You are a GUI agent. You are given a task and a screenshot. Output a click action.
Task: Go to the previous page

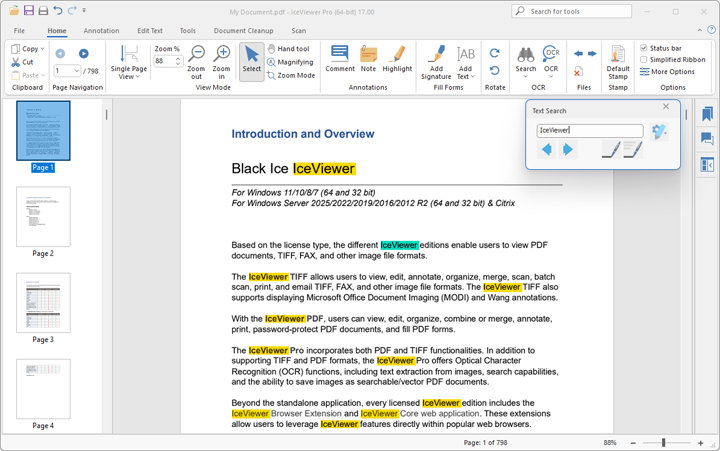pyautogui.click(x=60, y=54)
